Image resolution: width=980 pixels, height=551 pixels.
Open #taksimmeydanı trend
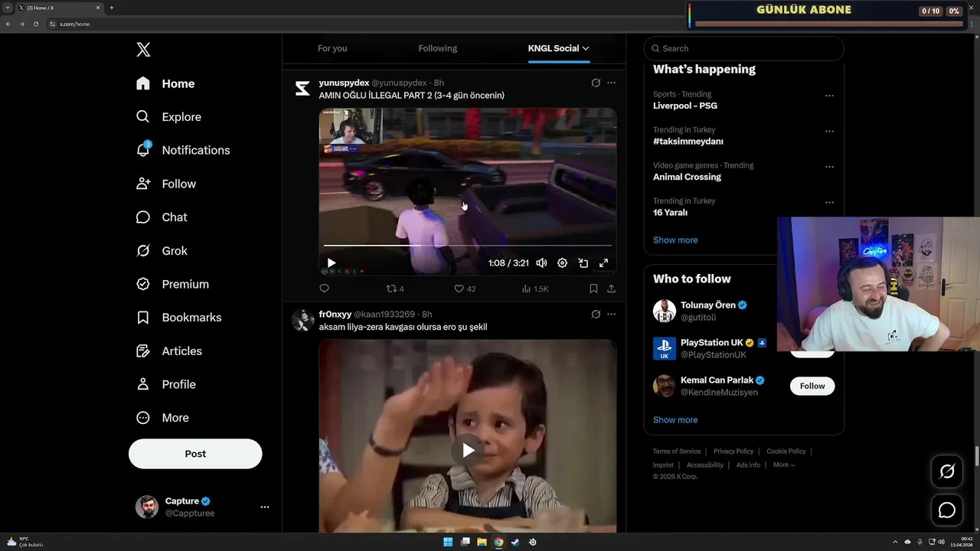pyautogui.click(x=688, y=142)
